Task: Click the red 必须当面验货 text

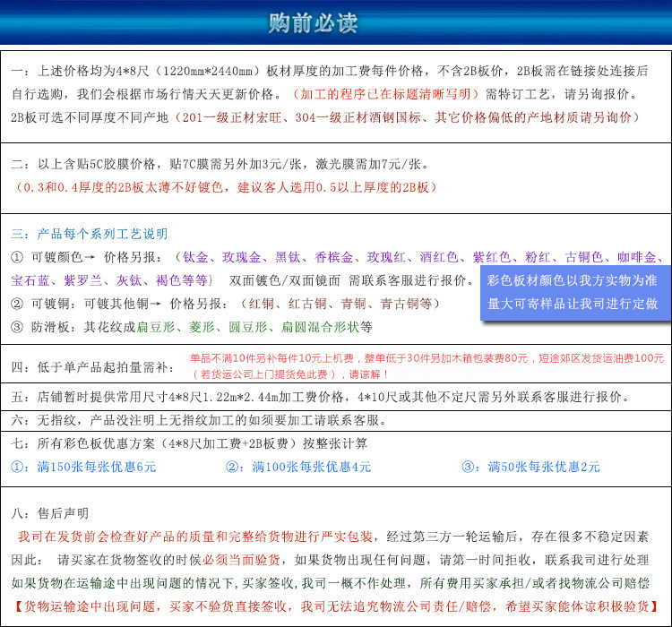Action: [240, 560]
